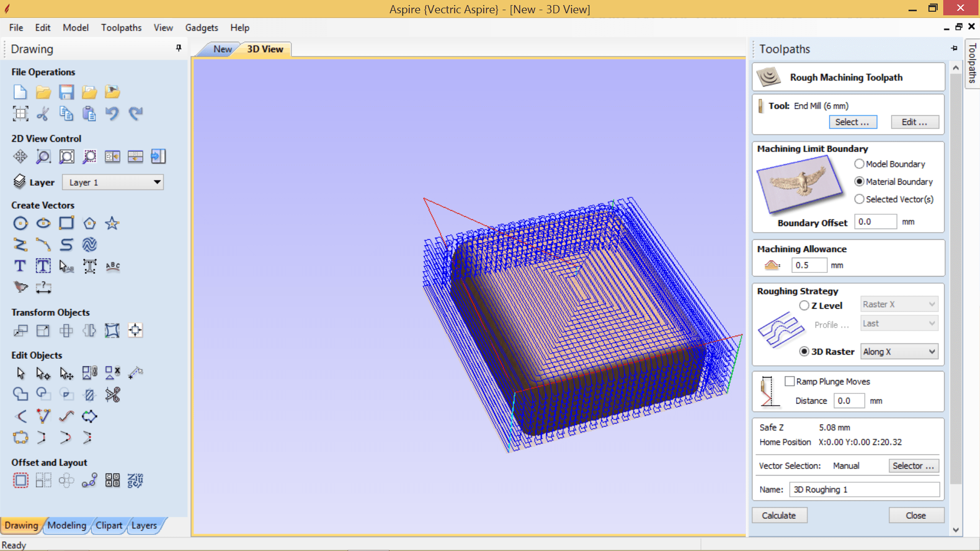Select the Pan view tool

[20, 157]
